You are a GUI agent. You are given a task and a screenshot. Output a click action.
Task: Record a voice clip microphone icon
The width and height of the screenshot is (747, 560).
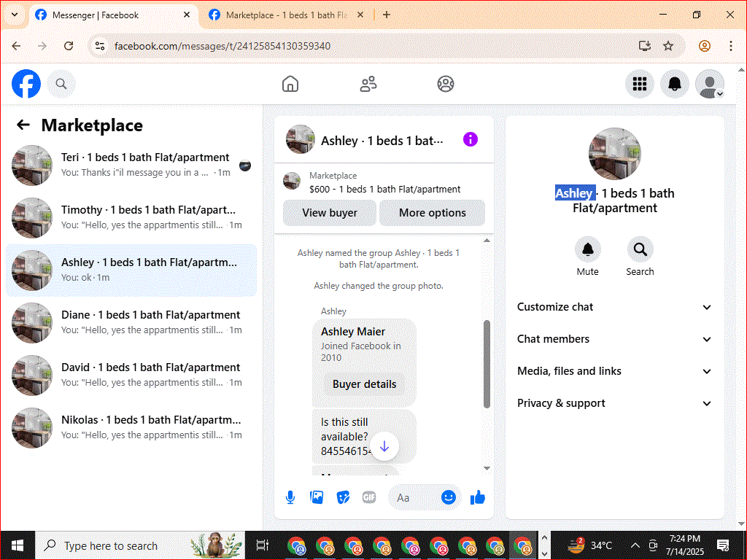pyautogui.click(x=290, y=497)
